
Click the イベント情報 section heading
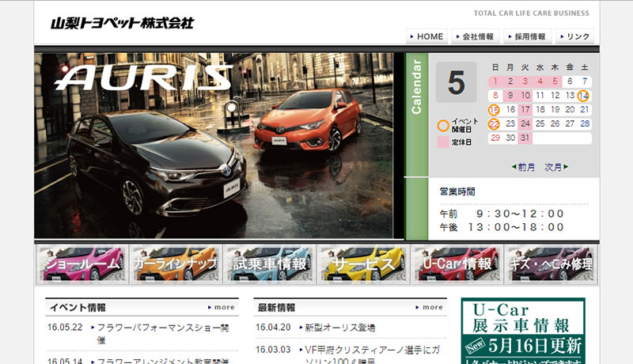(78, 308)
